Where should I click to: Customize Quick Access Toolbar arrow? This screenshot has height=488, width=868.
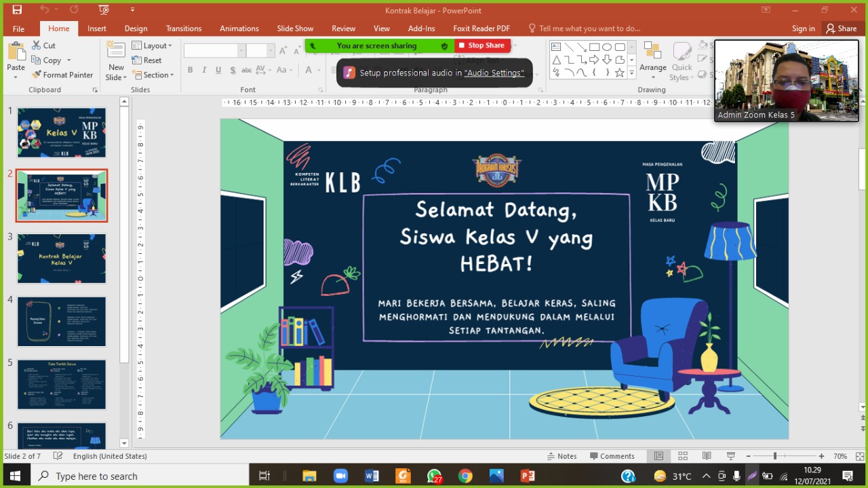point(132,10)
